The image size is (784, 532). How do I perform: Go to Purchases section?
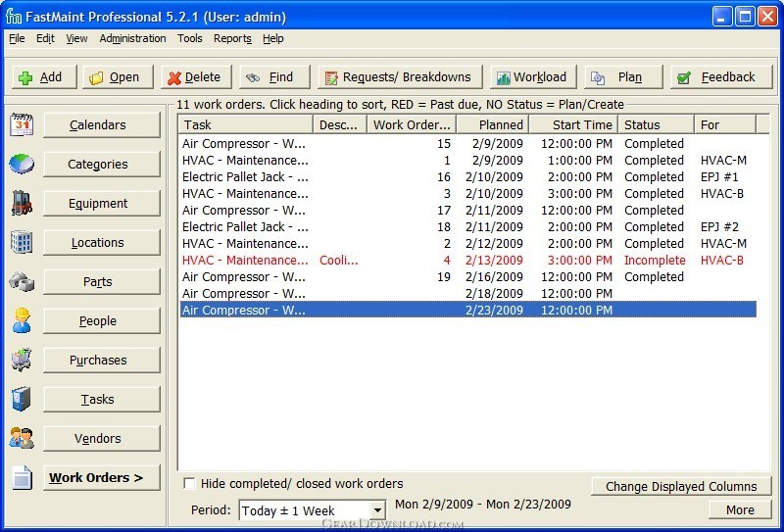click(102, 360)
